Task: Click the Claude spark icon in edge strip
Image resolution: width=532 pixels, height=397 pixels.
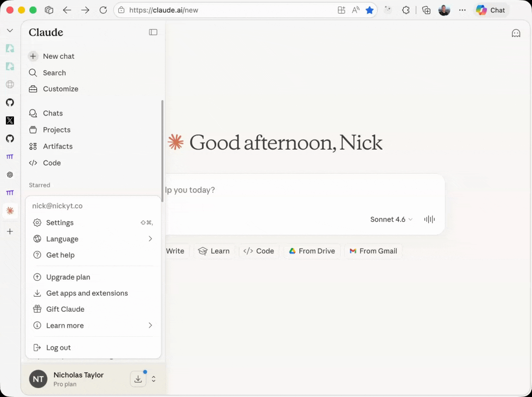Action: [x=10, y=211]
